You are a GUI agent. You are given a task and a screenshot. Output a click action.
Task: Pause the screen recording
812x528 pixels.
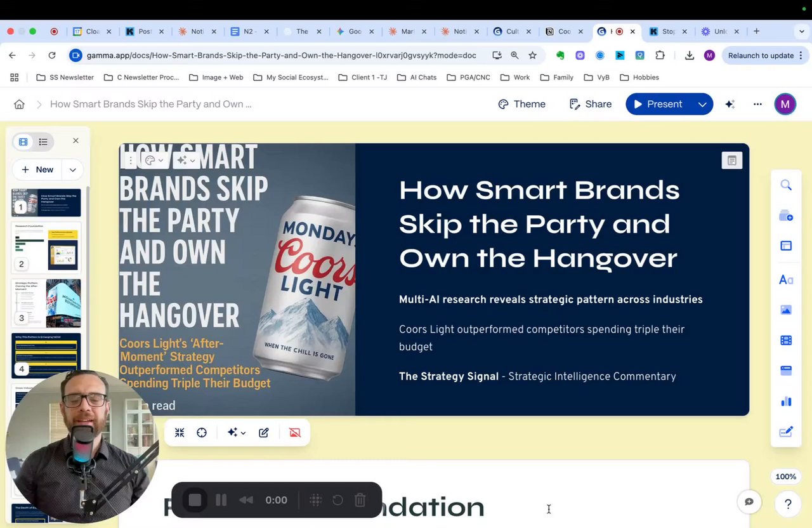coord(221,500)
